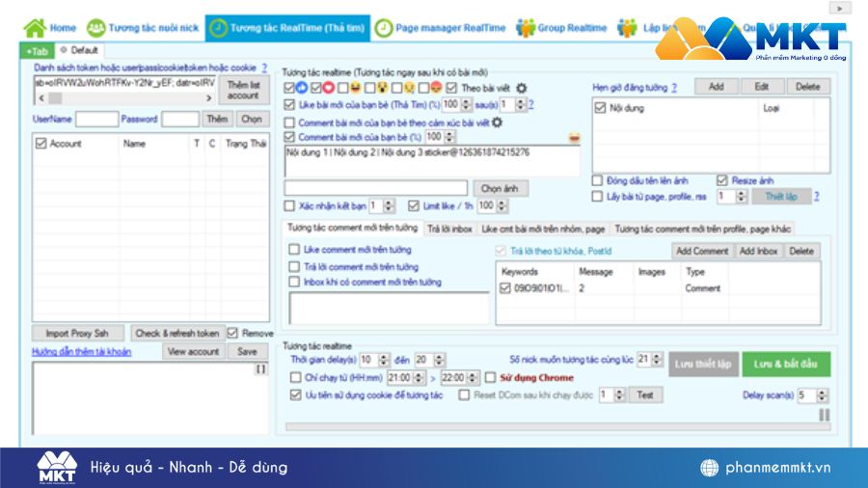Enable Xác nhận kết bạn checkbox

point(289,205)
